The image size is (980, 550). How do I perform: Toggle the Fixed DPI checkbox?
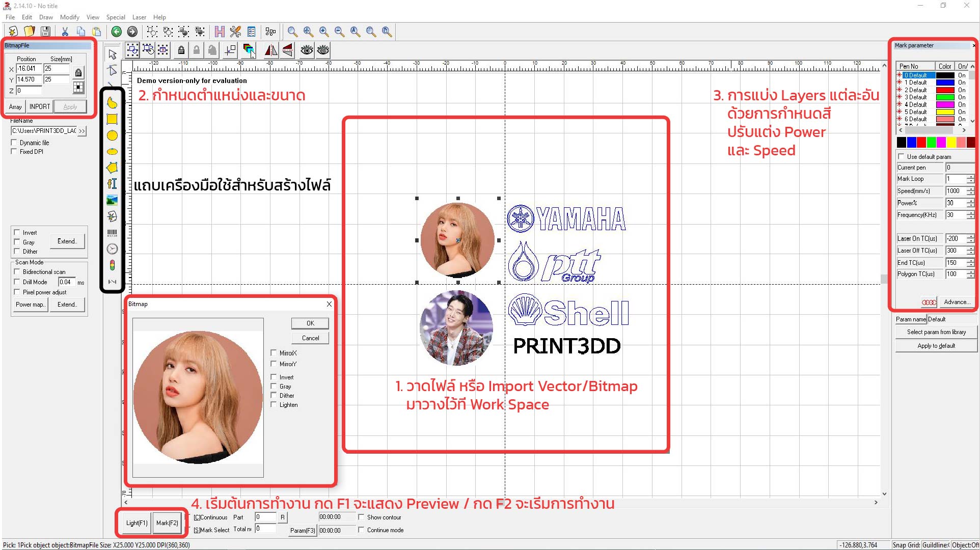click(x=14, y=151)
